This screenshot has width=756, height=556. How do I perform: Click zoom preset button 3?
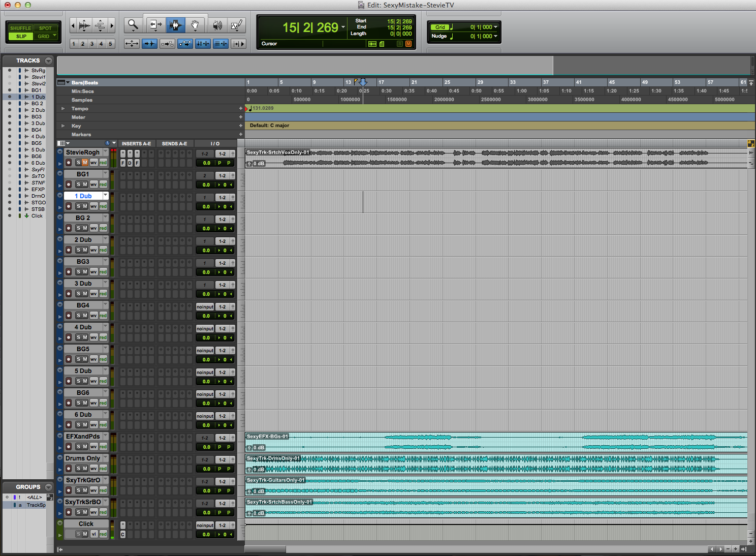tap(91, 44)
